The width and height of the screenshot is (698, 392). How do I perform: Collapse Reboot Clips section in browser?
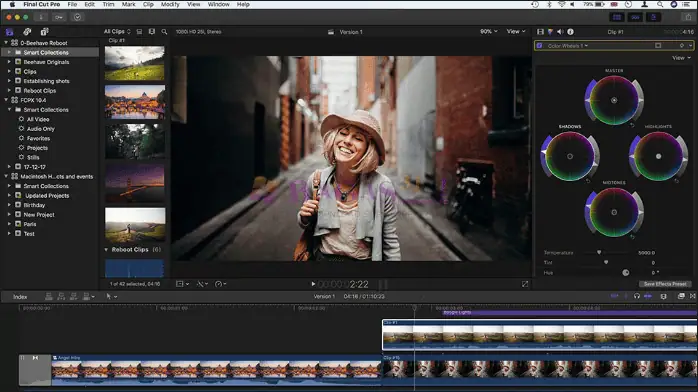tap(106, 250)
